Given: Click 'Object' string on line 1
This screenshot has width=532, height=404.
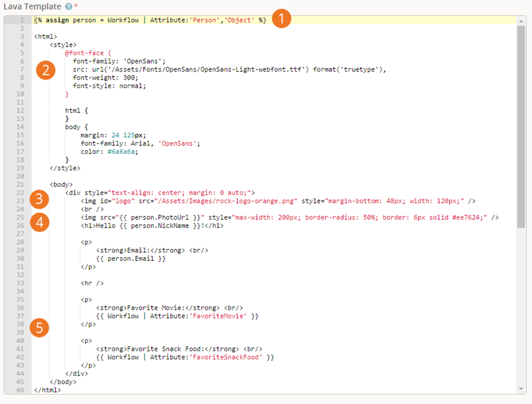Looking at the screenshot, I should coord(239,20).
